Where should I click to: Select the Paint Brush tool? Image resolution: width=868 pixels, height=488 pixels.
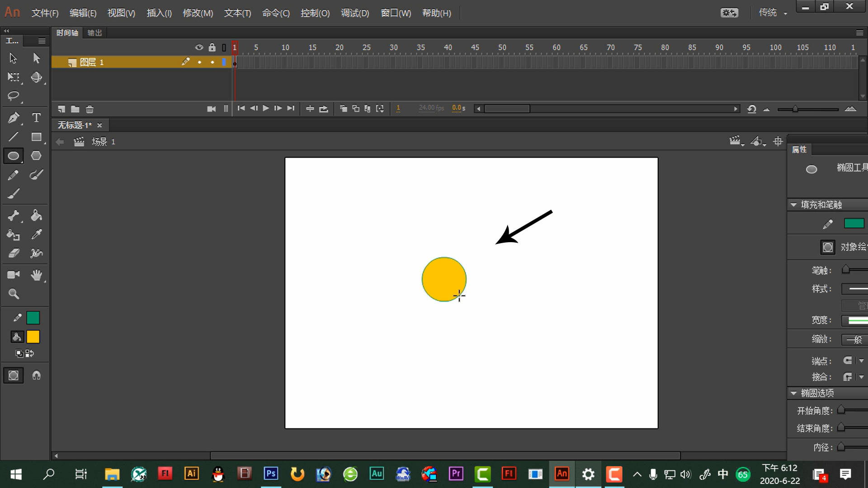click(x=37, y=175)
